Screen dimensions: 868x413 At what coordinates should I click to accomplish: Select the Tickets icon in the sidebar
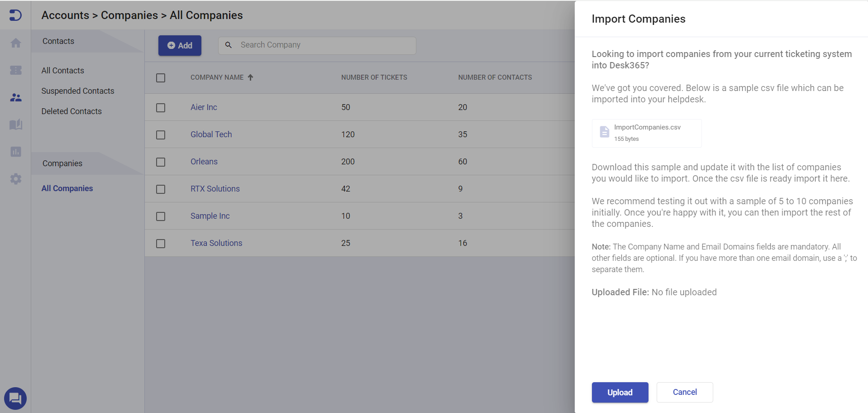(x=15, y=70)
